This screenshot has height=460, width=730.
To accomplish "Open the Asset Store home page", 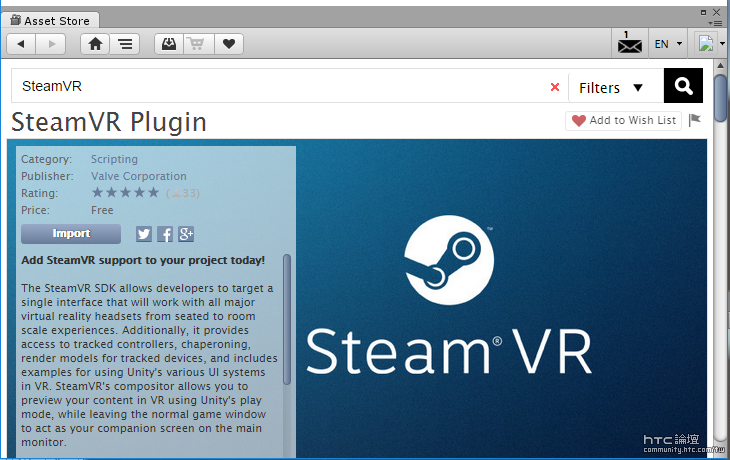I will coord(95,44).
